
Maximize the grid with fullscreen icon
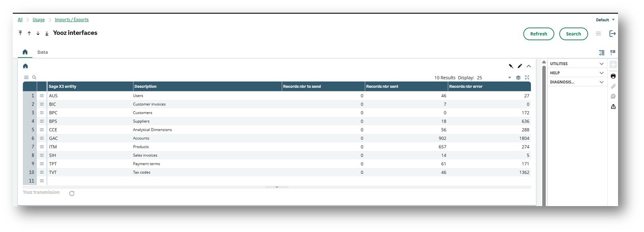click(x=527, y=77)
